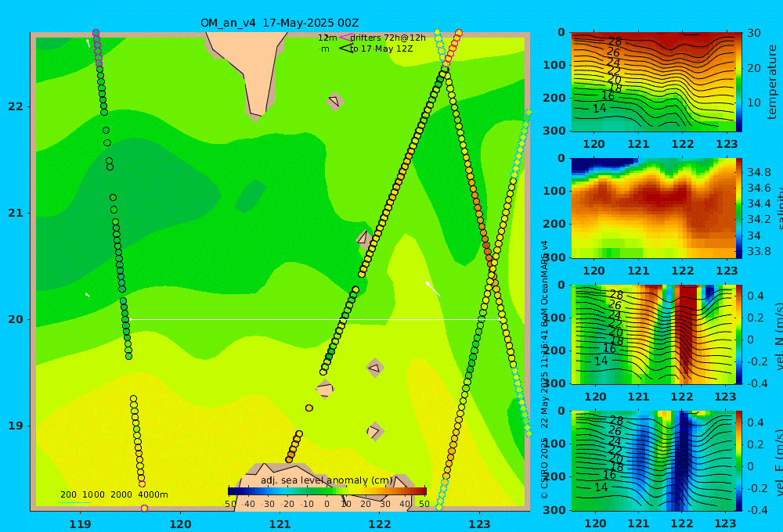Click the 33.8 salinity colorbar tick
Viewport: 783px width, 532px height.
tap(759, 251)
